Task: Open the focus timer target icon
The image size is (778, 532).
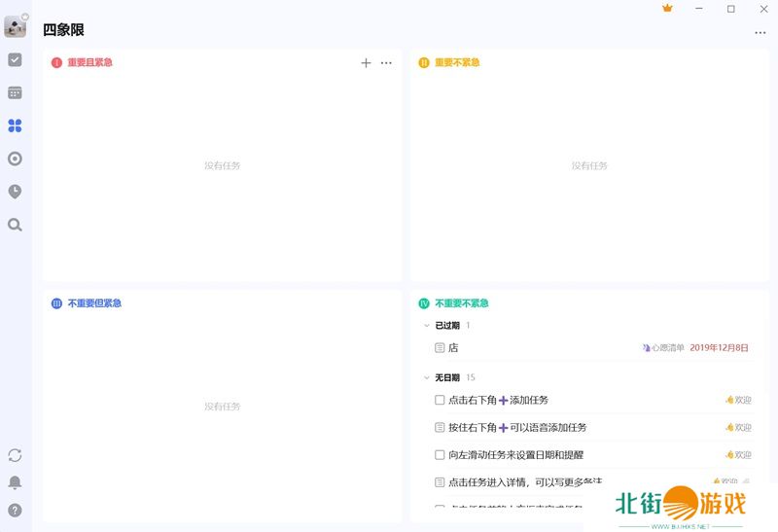Action: pos(15,159)
